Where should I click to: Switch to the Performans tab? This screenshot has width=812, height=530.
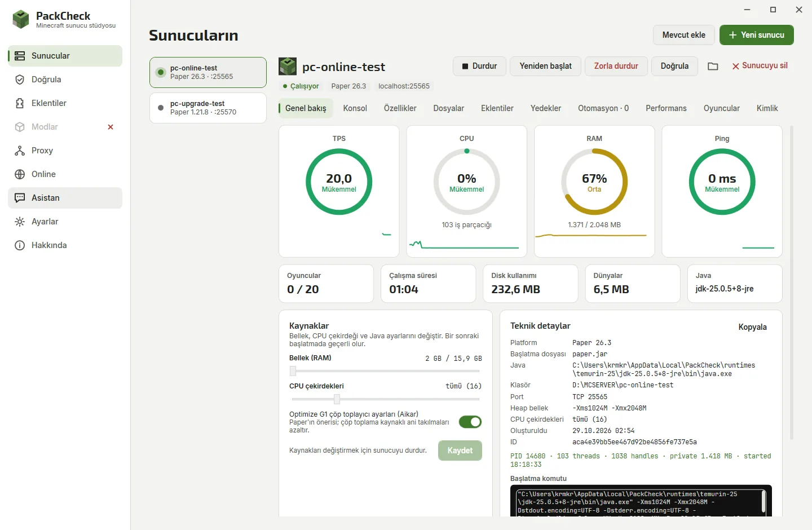point(666,108)
